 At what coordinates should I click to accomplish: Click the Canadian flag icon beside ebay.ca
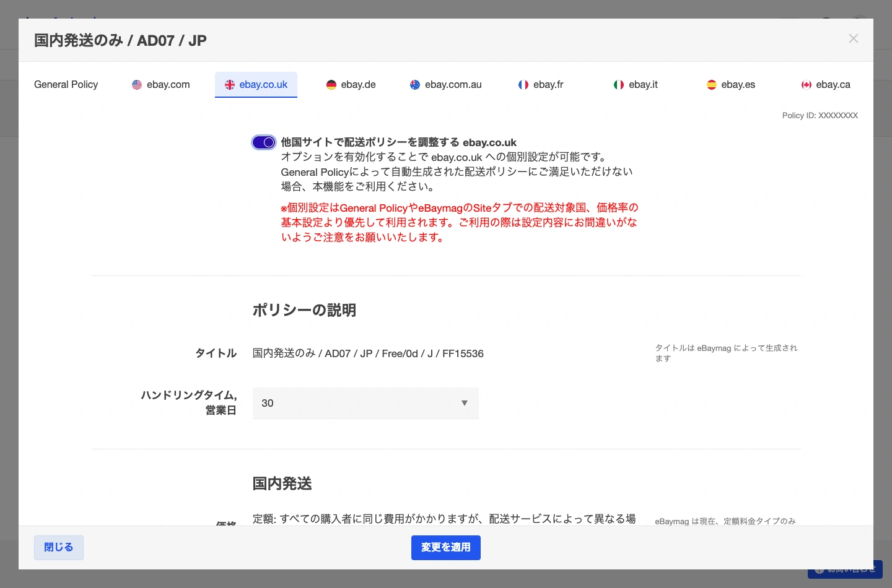pos(807,85)
